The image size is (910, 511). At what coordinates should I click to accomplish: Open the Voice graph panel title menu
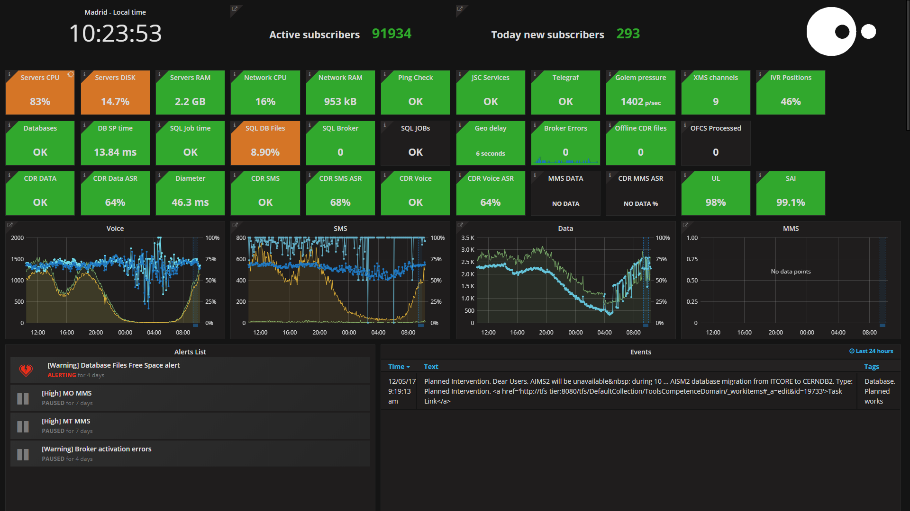116,229
